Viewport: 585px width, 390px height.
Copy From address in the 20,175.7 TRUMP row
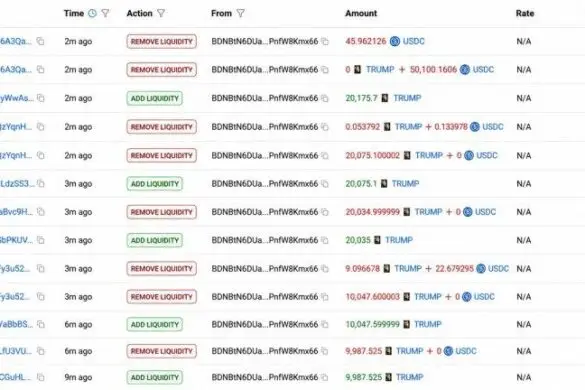pos(325,98)
